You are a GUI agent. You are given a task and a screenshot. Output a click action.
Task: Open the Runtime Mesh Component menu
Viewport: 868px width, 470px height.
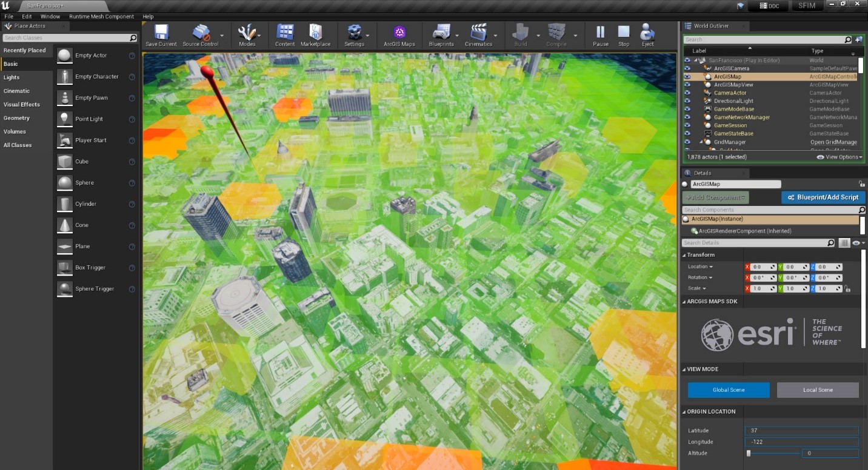coord(101,16)
